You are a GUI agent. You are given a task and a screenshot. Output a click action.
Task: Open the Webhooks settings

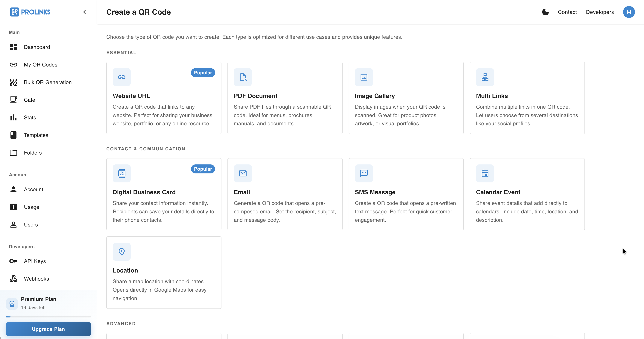36,279
